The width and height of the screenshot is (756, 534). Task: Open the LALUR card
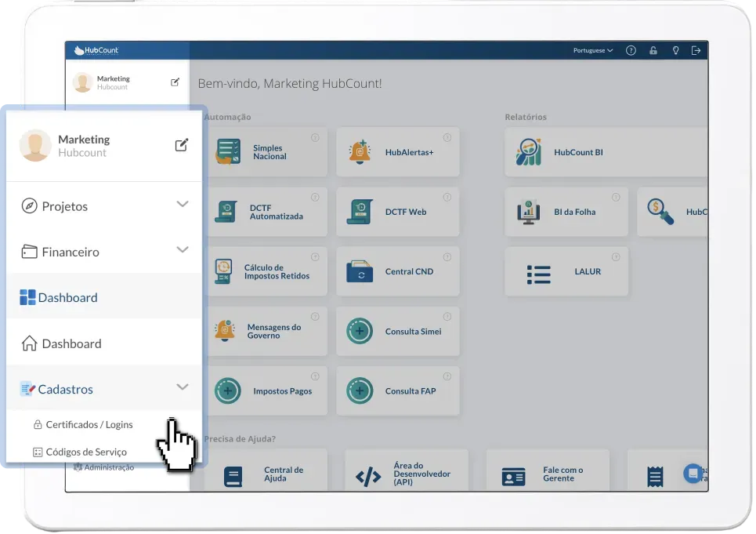point(566,271)
